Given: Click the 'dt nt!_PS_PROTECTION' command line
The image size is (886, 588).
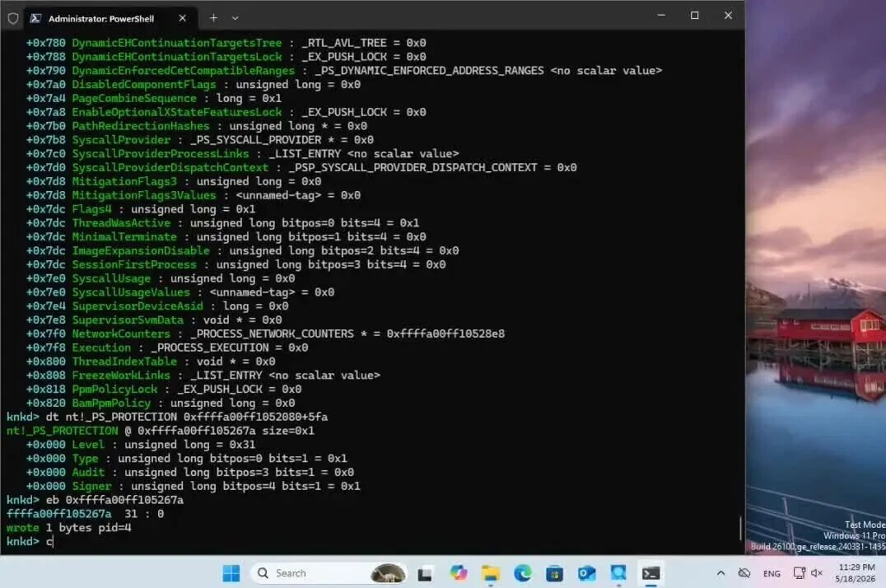Looking at the screenshot, I should [x=186, y=417].
